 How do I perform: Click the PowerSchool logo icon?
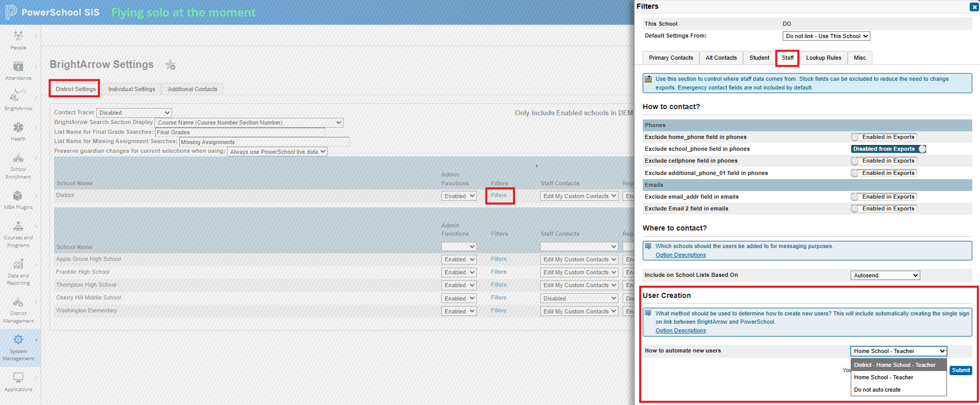click(11, 12)
